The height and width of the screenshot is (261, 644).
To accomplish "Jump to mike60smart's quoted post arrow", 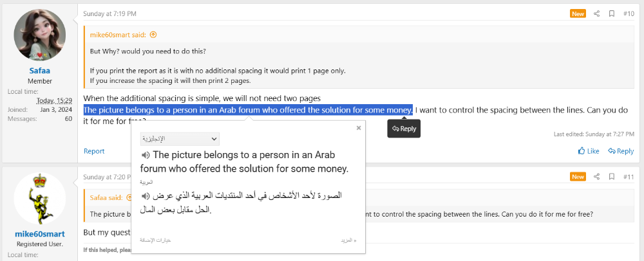I will pyautogui.click(x=153, y=35).
